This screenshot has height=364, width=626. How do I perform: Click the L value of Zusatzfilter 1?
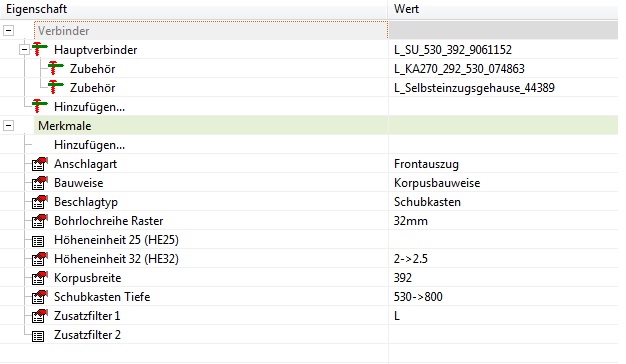point(397,316)
